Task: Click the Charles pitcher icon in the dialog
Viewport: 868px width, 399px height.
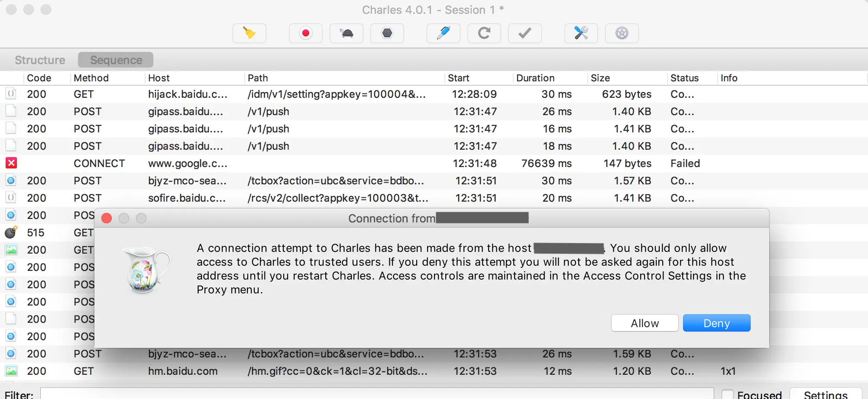Action: point(146,270)
